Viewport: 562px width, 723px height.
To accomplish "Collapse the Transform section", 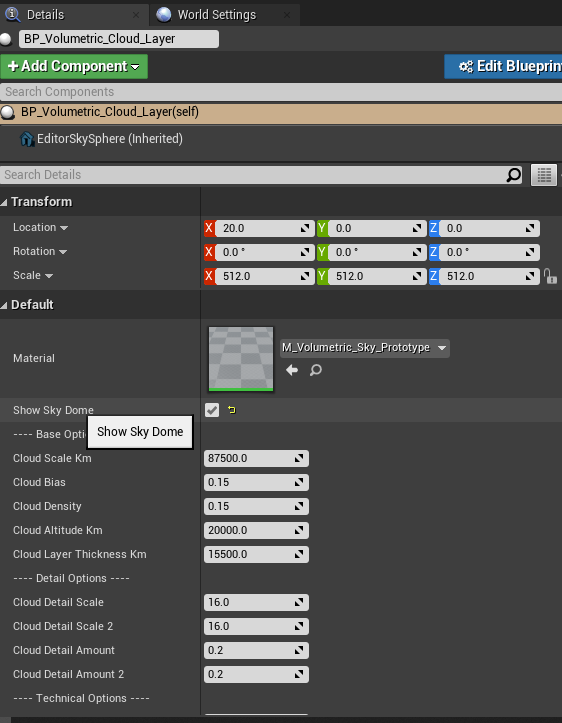I will 4,202.
